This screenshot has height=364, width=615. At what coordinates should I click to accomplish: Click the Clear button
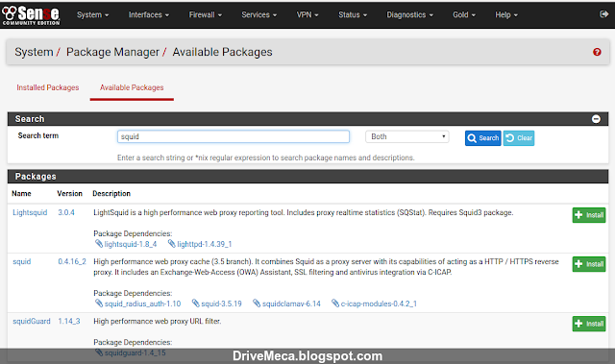pyautogui.click(x=519, y=138)
